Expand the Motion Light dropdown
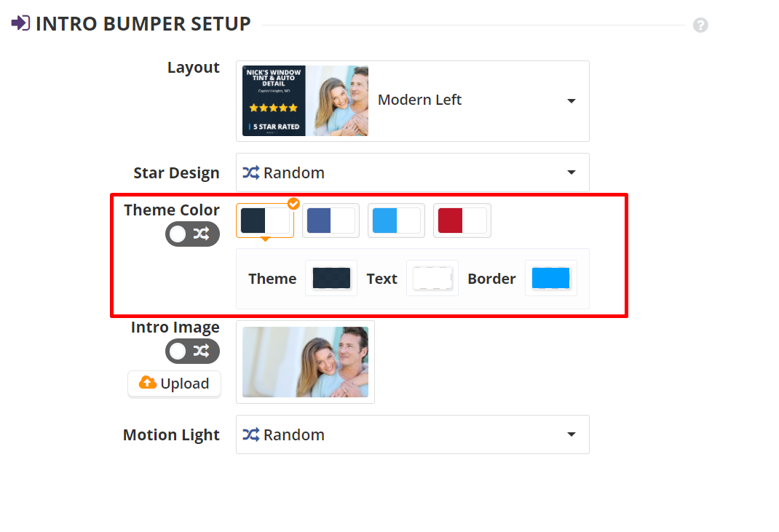779x532 pixels. (x=572, y=434)
